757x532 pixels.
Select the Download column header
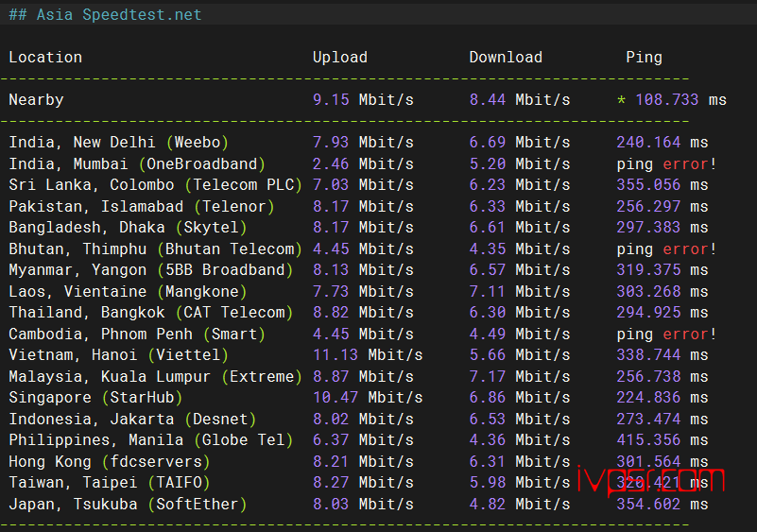click(506, 58)
